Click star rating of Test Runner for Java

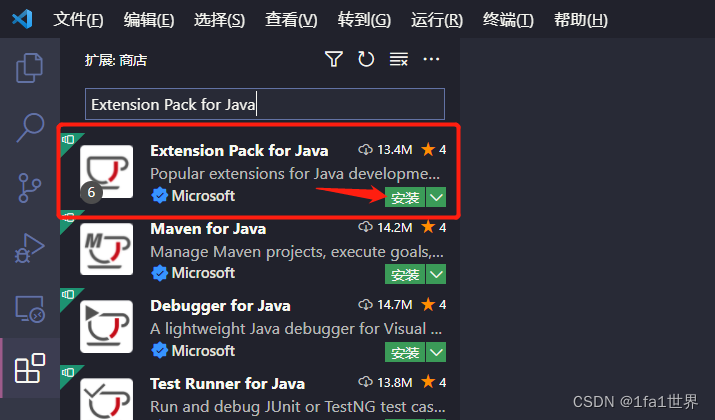tap(434, 382)
